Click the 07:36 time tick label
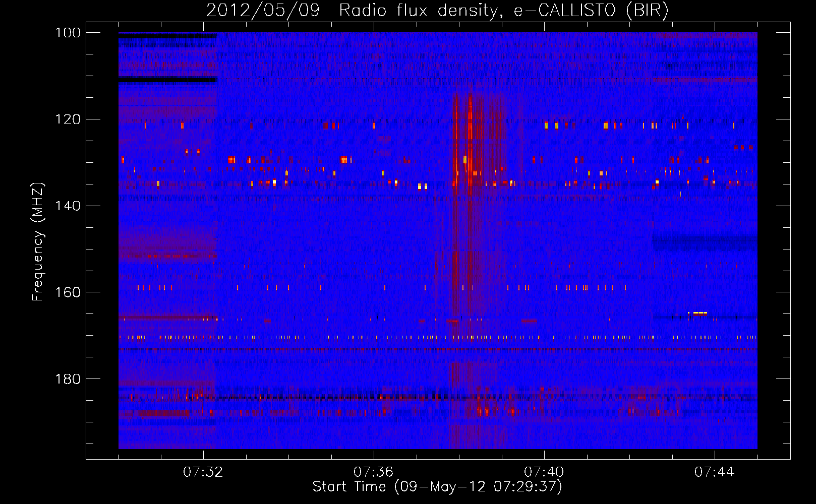Image resolution: width=816 pixels, height=504 pixels. tap(374, 472)
